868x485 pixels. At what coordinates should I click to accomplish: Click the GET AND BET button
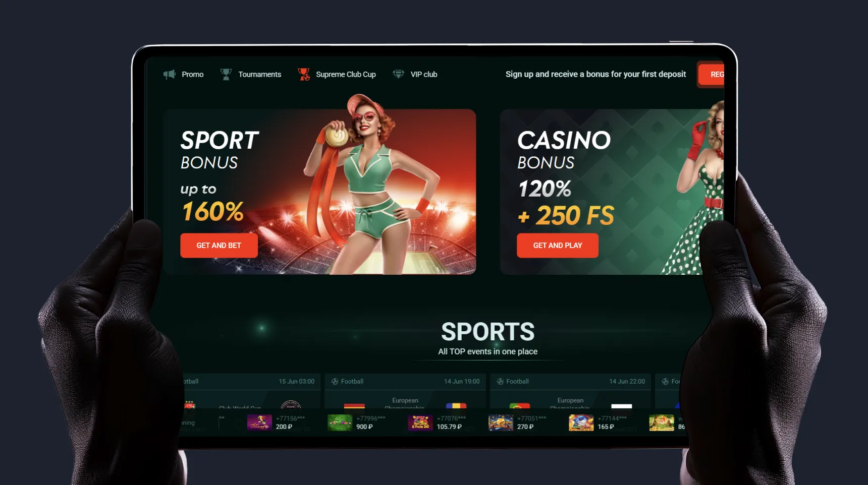[x=219, y=246]
